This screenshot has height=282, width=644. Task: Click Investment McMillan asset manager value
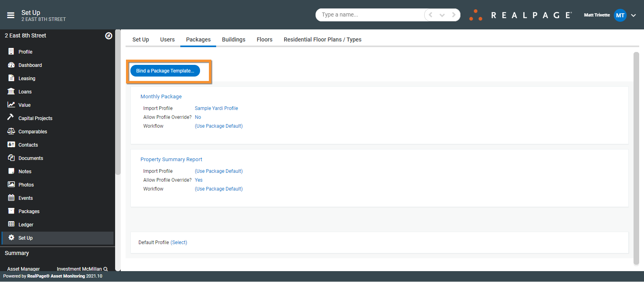(x=79, y=269)
